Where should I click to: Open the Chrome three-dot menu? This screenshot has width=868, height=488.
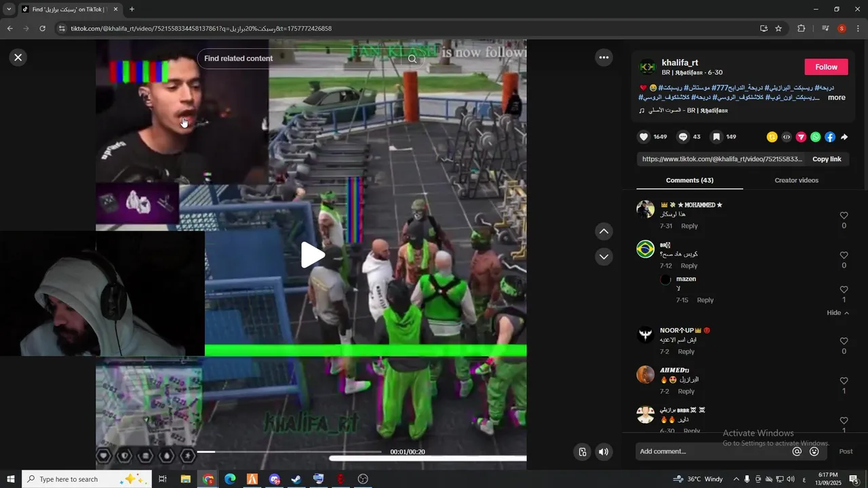[858, 28]
